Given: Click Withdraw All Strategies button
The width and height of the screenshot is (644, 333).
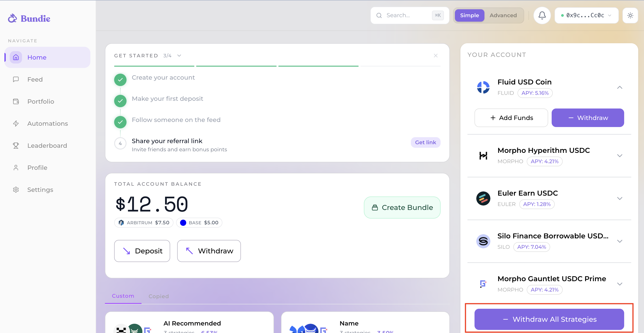Looking at the screenshot, I should pos(549,319).
